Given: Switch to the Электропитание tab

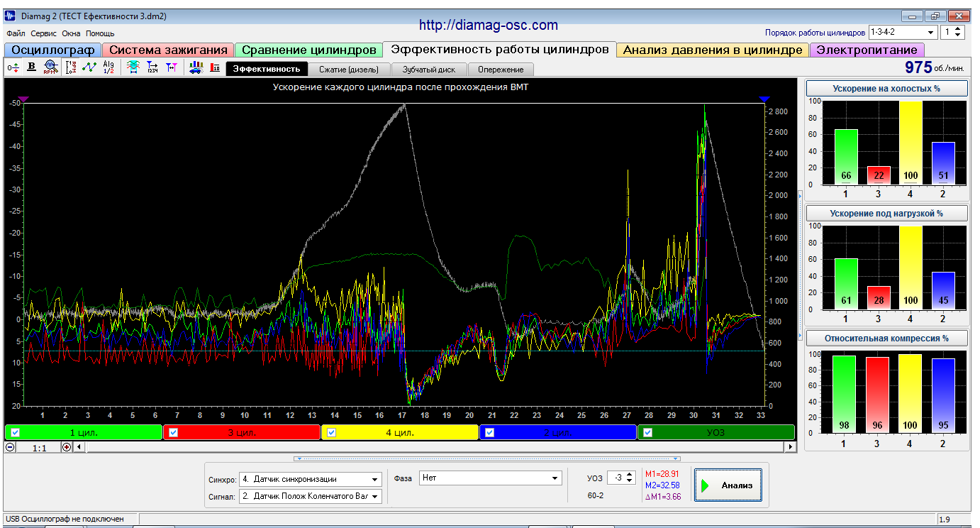Looking at the screenshot, I should [867, 50].
